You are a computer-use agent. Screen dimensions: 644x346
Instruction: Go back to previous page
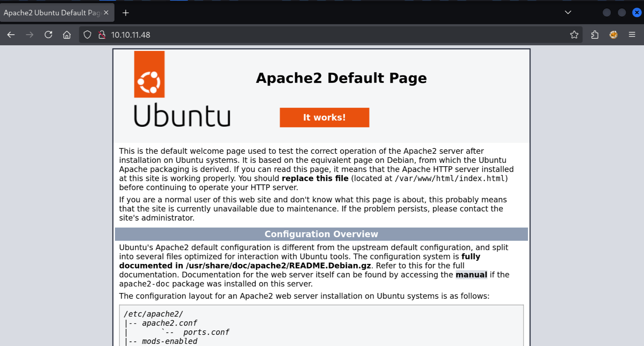(x=11, y=35)
